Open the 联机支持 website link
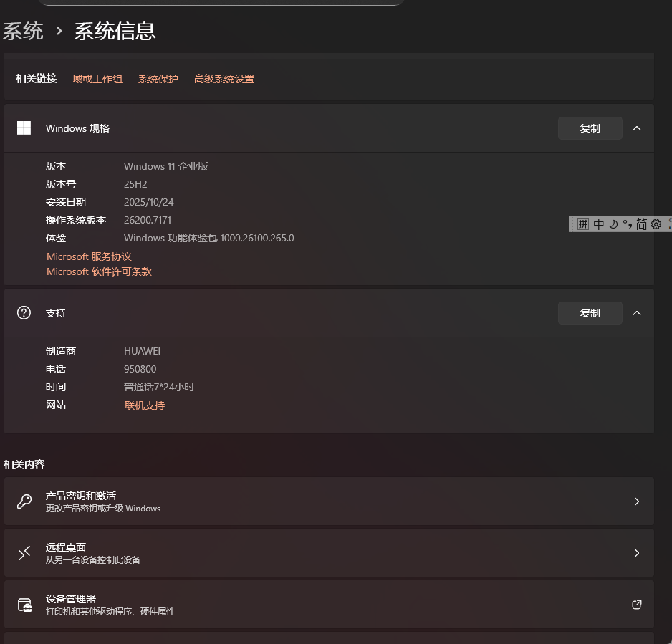Screen dimensions: 672x644 (x=145, y=405)
